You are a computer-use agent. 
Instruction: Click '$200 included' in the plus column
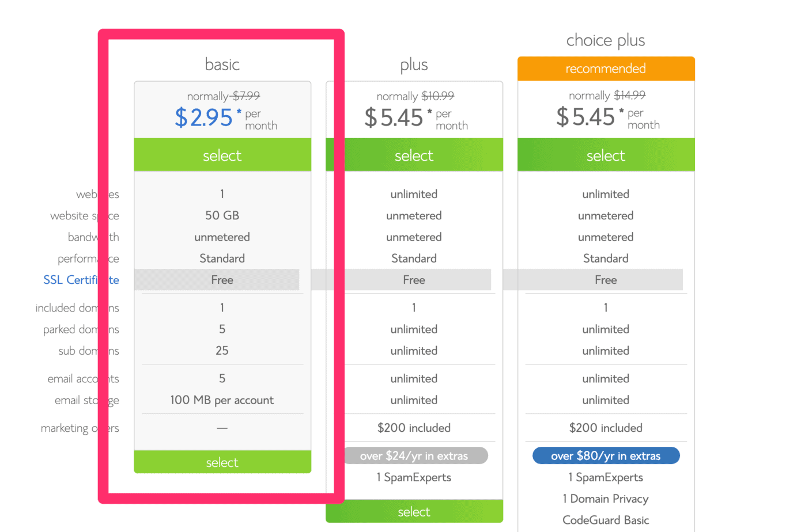tap(414, 428)
